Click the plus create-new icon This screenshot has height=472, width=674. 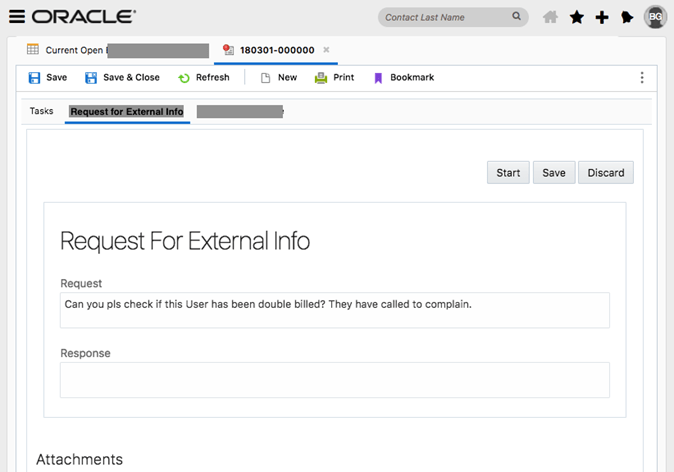[x=602, y=17]
